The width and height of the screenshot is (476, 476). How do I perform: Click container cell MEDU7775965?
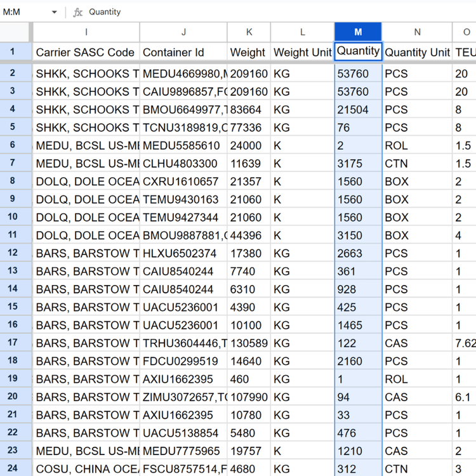(183, 450)
